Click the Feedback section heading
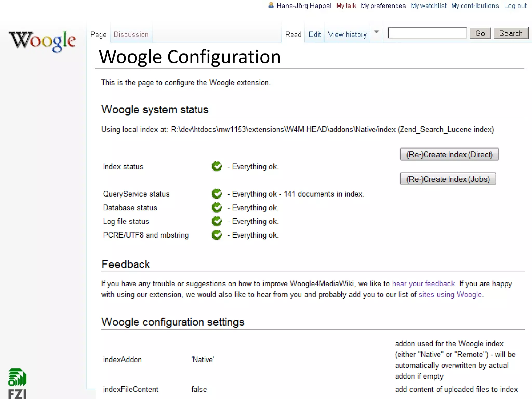 coord(125,264)
